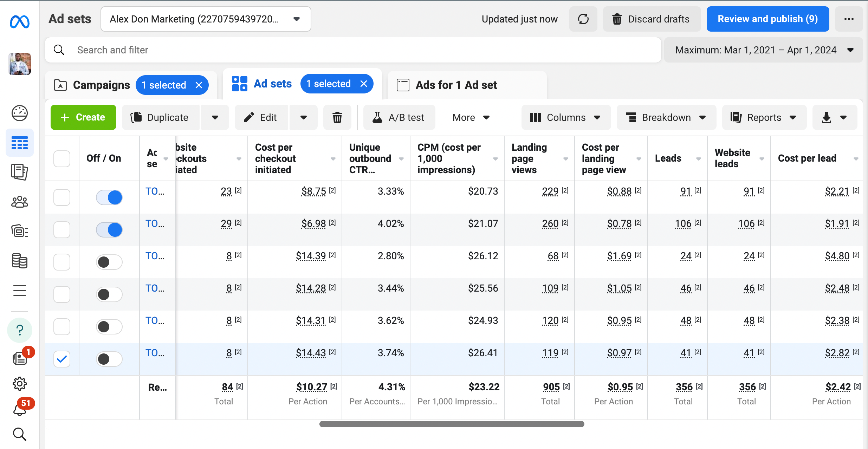Open notifications bell with 51 badge

20,409
